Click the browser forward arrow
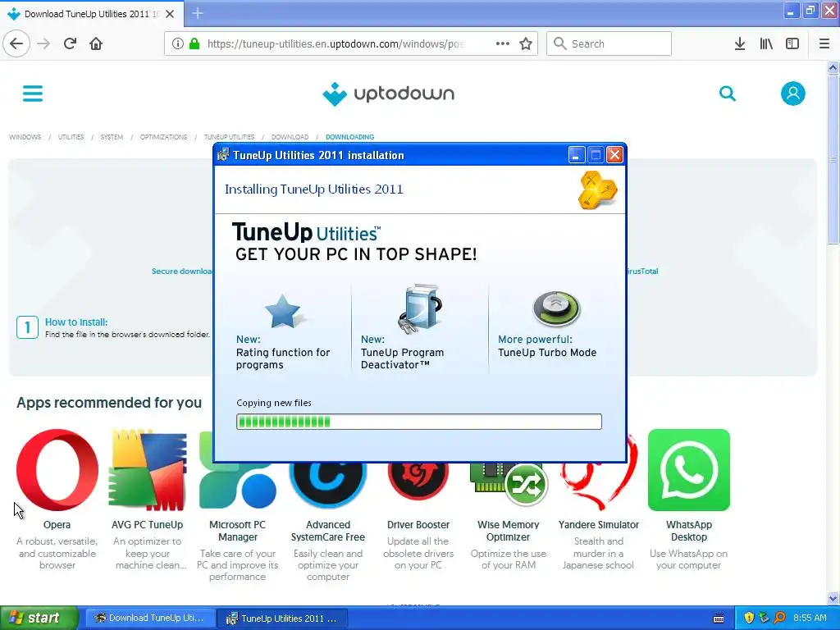This screenshot has width=840, height=630. (x=43, y=43)
